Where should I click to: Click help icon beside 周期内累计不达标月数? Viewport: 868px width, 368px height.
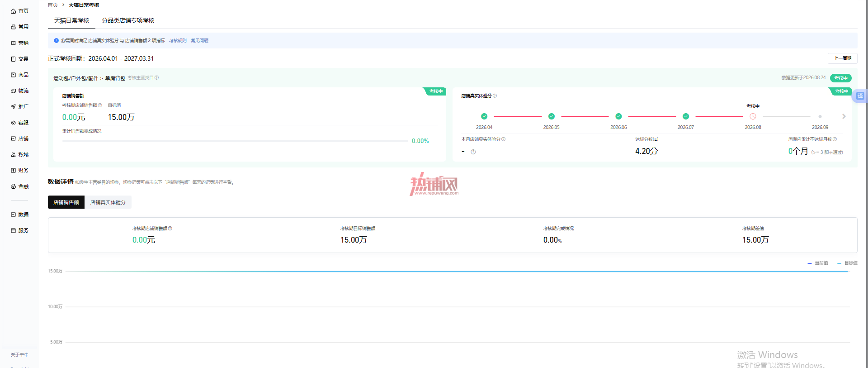point(835,139)
